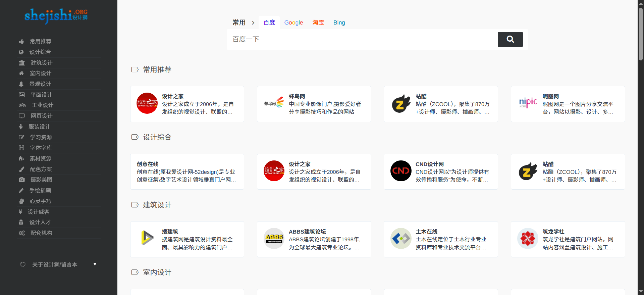Open the 土木在线 card
Viewport: 644px width, 295px height.
tap(441, 239)
